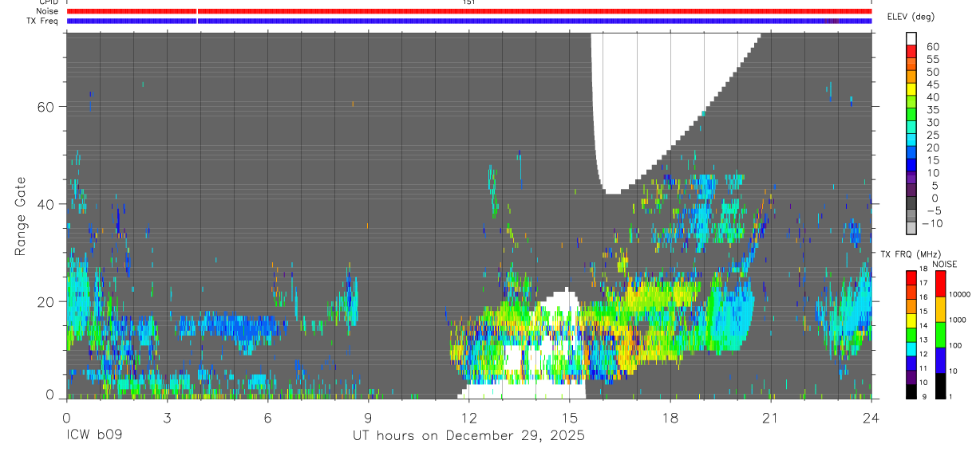Viewport: 980px width, 452px height.
Task: Click the NOISE legend value '100'
Action: click(957, 346)
